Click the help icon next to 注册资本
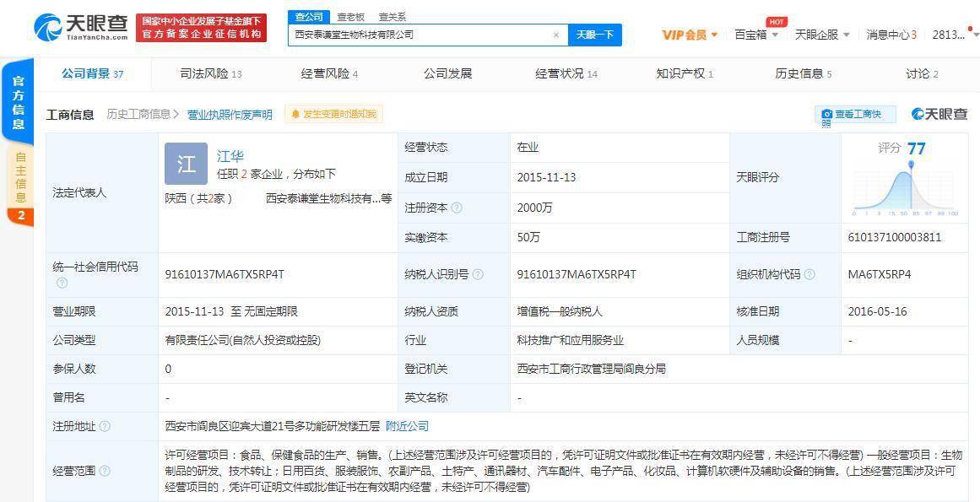980x502 pixels. (457, 208)
